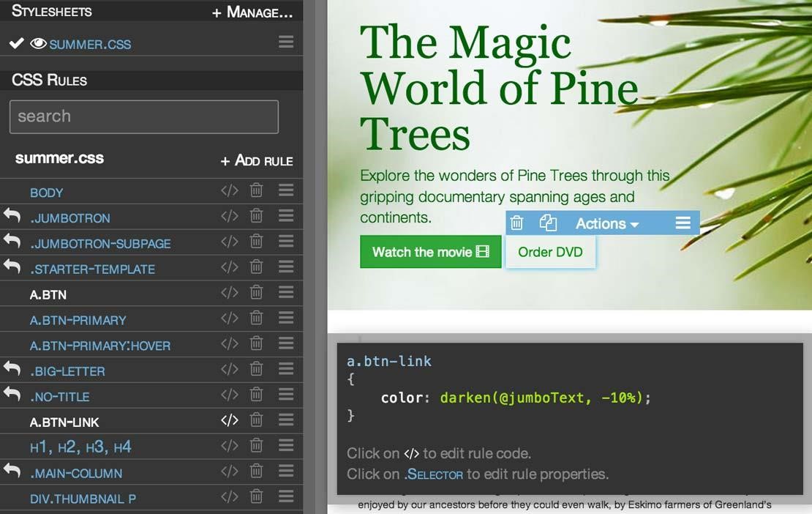
Task: Edit code of the .STARTER-TEMPLATE rule
Action: click(229, 267)
